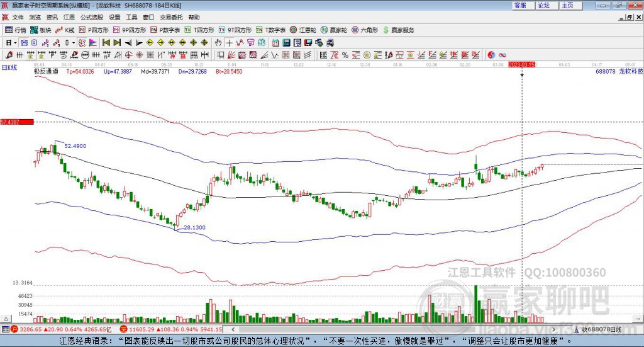Launch the 赢家轮 wheel tool
This screenshot has height=347, width=644.
tap(334, 30)
